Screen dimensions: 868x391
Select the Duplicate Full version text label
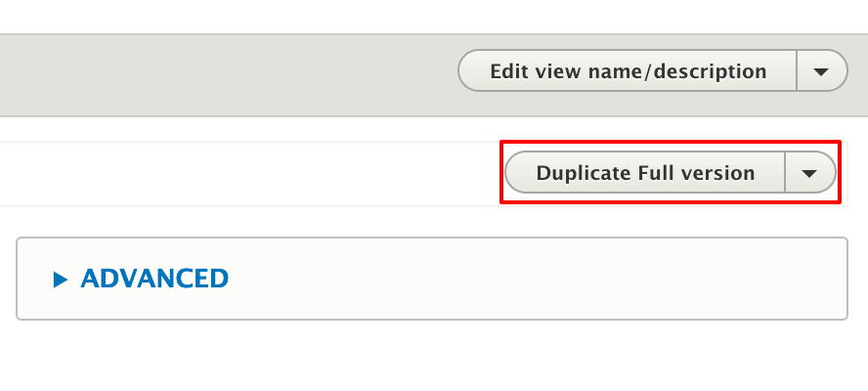coord(645,173)
